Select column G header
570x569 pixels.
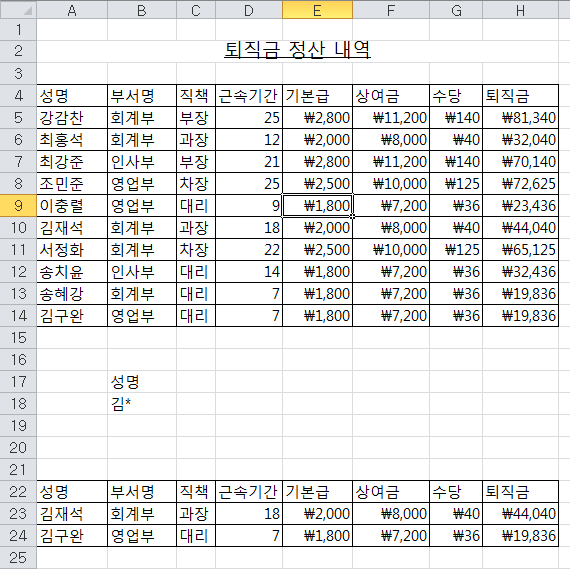point(456,10)
